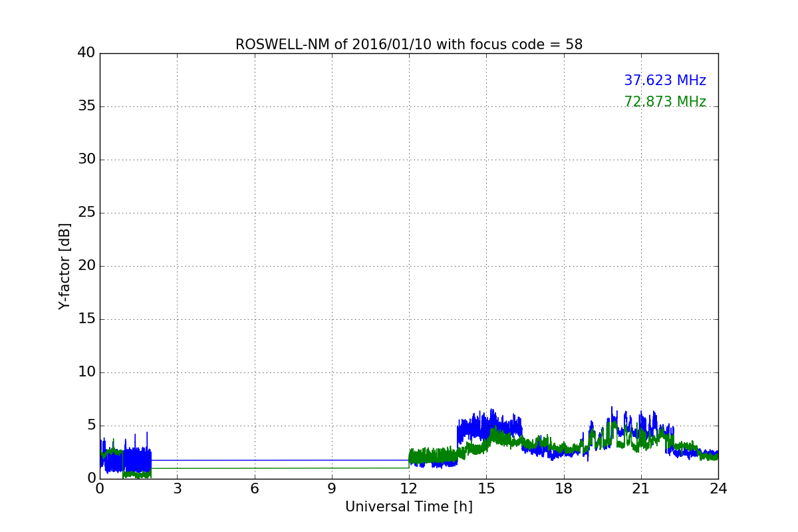Click the flat green line near 9 hours
This screenshot has width=798, height=532.
pyautogui.click(x=332, y=468)
